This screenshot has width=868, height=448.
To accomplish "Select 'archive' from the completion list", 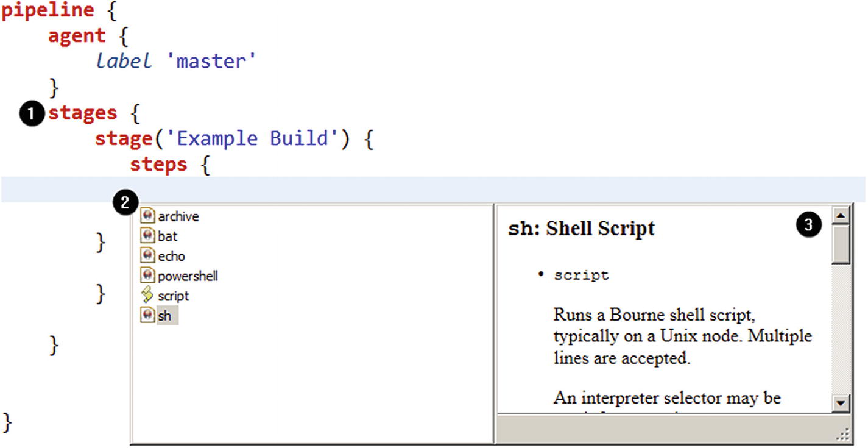I will pyautogui.click(x=178, y=216).
